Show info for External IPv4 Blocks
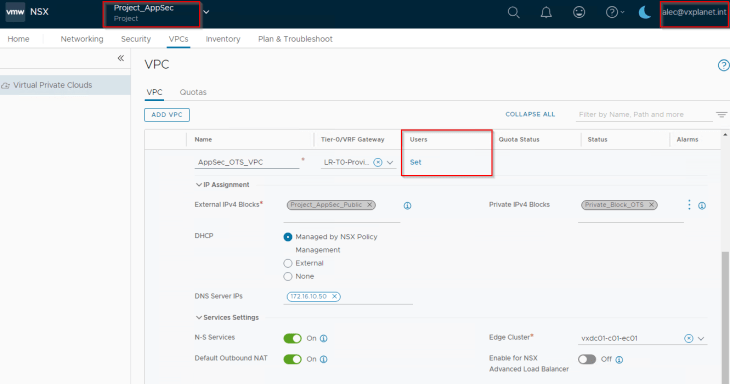 [407, 206]
